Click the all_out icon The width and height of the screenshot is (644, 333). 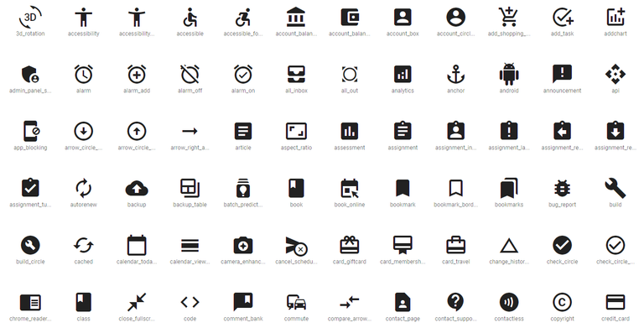350,75
